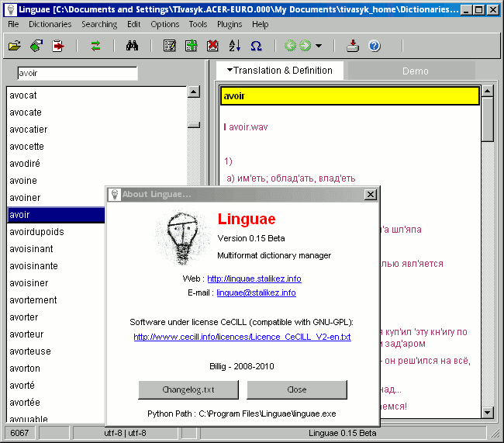Click the download update icon
This screenshot has height=443, width=504.
[353, 46]
